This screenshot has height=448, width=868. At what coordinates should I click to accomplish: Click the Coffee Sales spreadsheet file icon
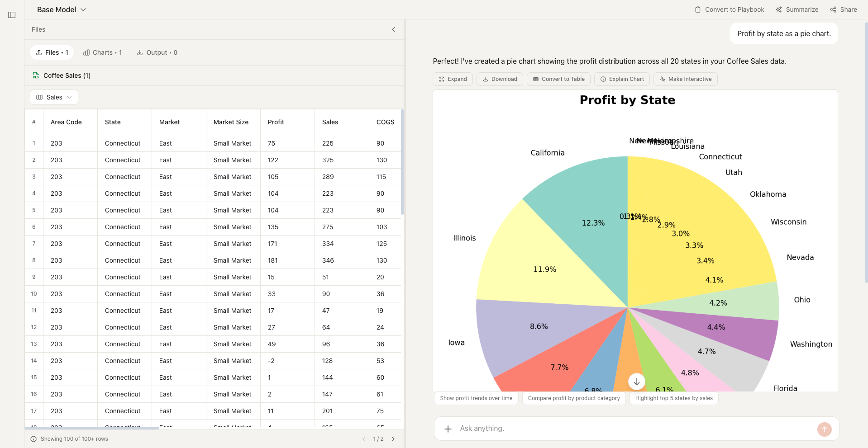pos(36,75)
